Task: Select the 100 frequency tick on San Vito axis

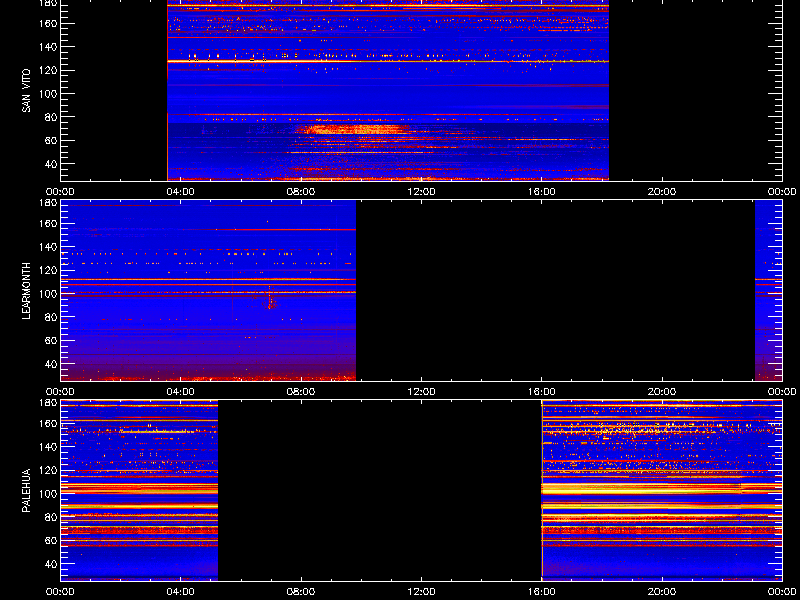Action: 49,94
